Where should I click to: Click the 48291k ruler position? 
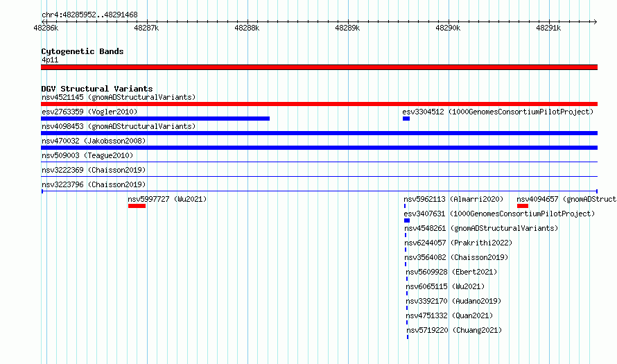tap(548, 28)
